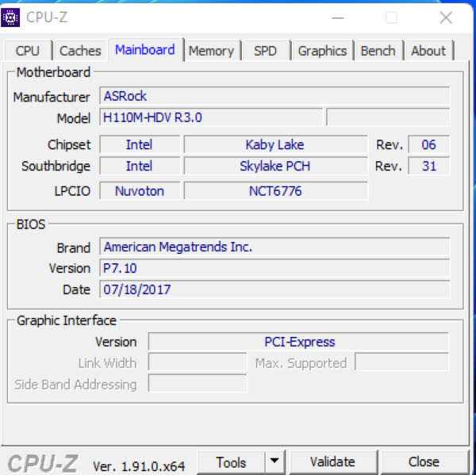This screenshot has height=475, width=476.
Task: Open the Bench tab
Action: [378, 51]
